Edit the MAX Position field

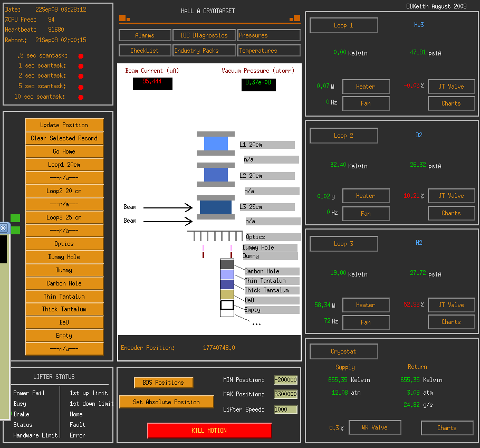click(285, 394)
